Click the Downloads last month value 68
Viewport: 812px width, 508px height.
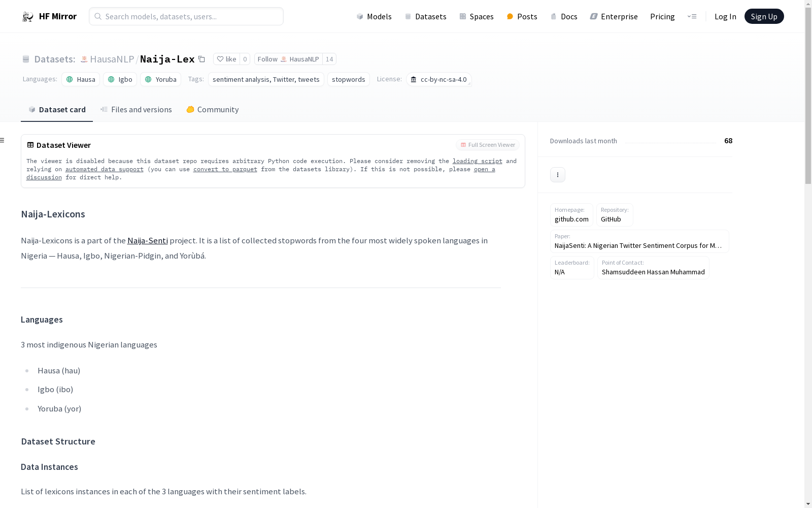[x=728, y=141]
